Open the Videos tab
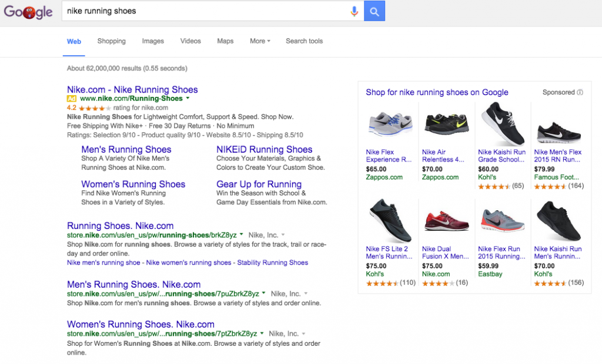Viewport: 602px width, 364px height. [x=190, y=41]
